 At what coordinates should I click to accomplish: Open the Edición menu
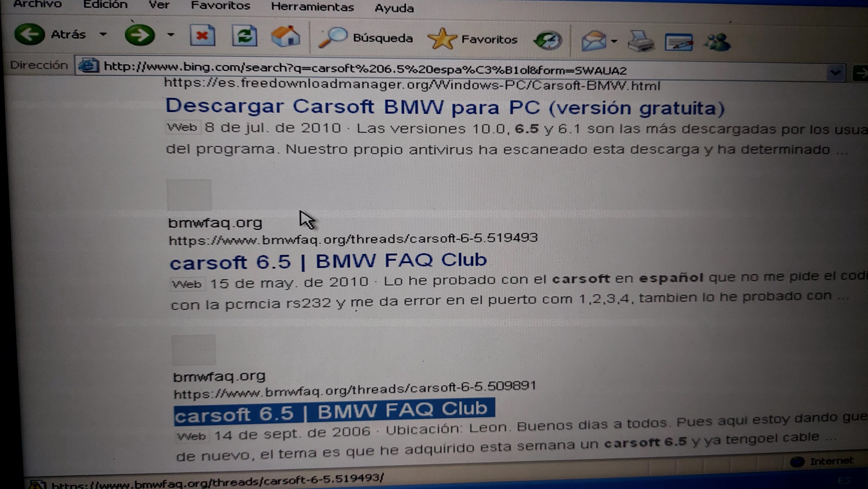point(105,5)
